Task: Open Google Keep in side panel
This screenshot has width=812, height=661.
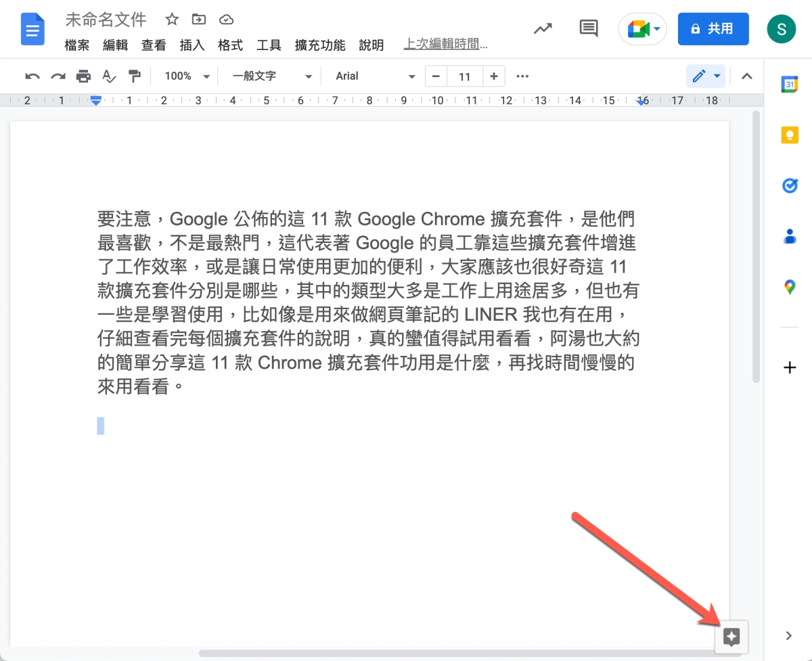Action: tap(789, 135)
